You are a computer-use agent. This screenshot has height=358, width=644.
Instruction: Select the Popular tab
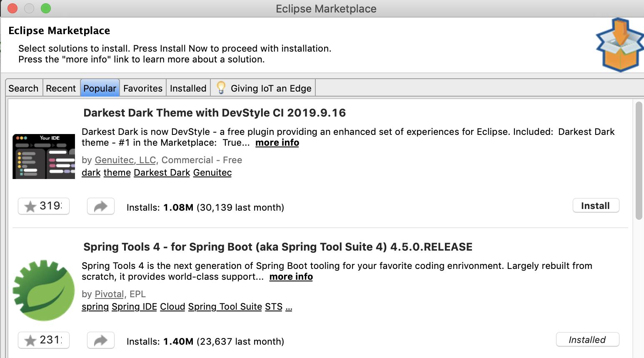tap(100, 88)
